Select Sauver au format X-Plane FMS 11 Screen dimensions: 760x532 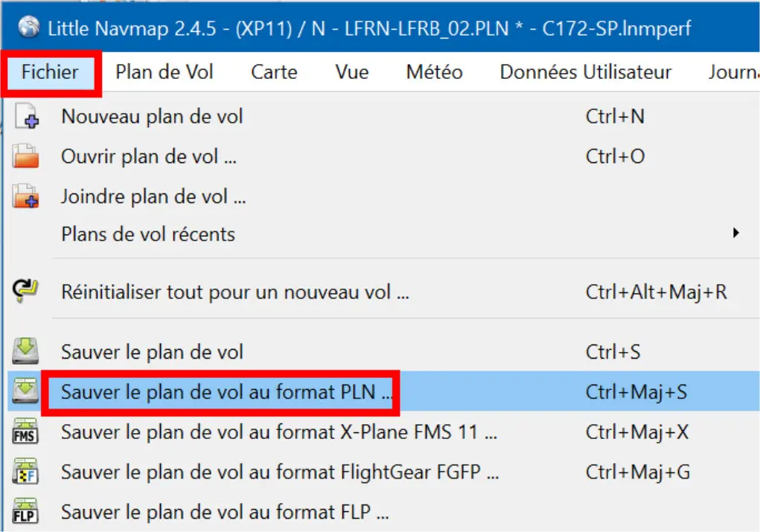384,432
